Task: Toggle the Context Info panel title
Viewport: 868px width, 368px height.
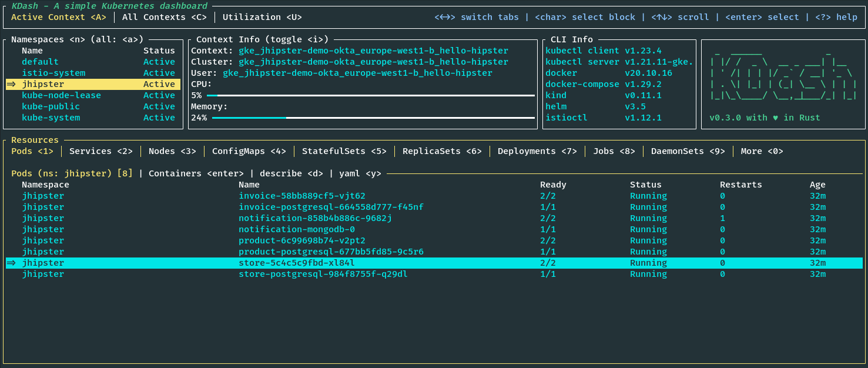Action: tap(262, 39)
